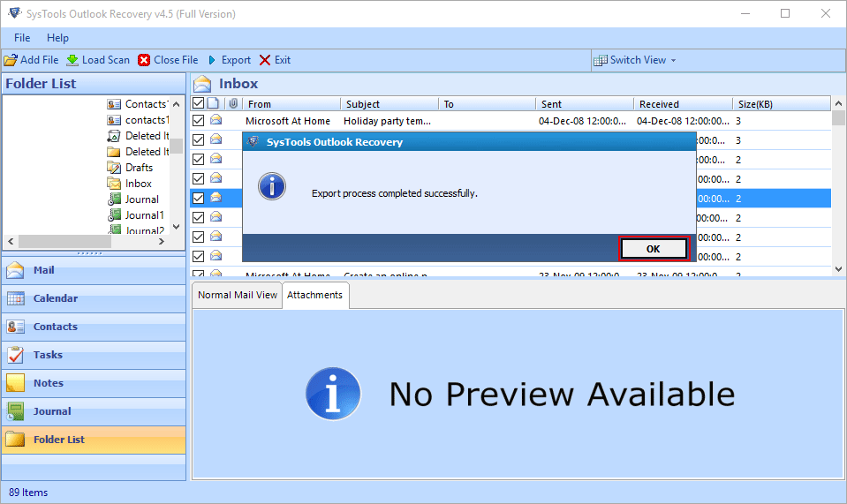Toggle checkbox of the seventh mail row

[198, 237]
